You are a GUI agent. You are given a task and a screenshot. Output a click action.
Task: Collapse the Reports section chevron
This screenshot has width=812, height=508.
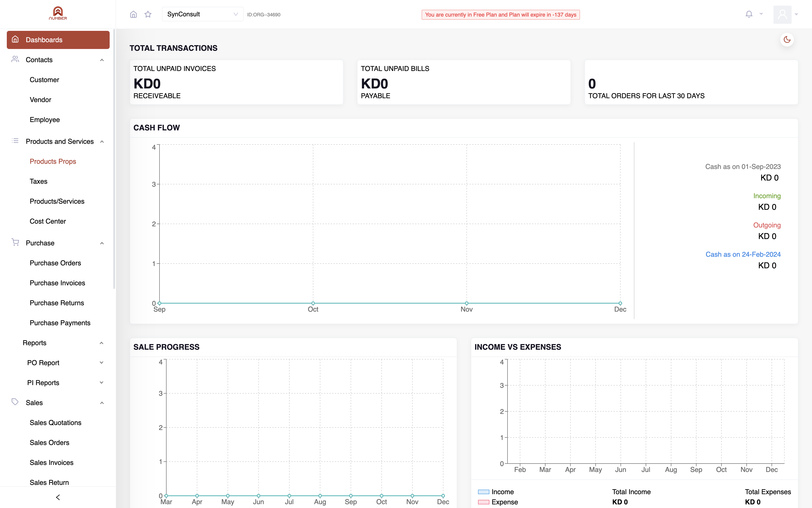(101, 343)
